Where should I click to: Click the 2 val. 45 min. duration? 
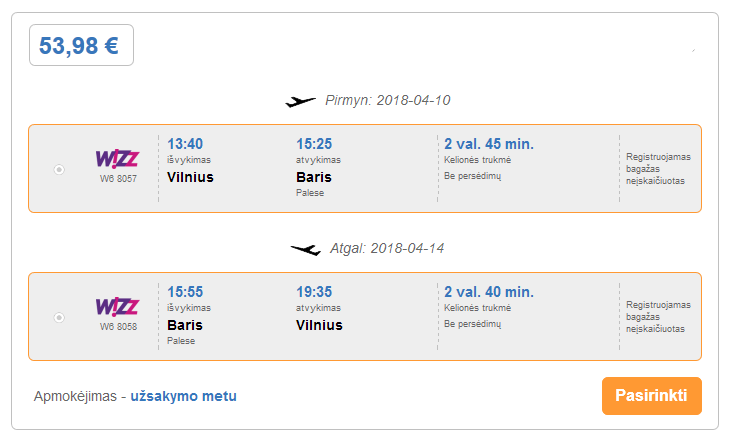[x=489, y=144]
